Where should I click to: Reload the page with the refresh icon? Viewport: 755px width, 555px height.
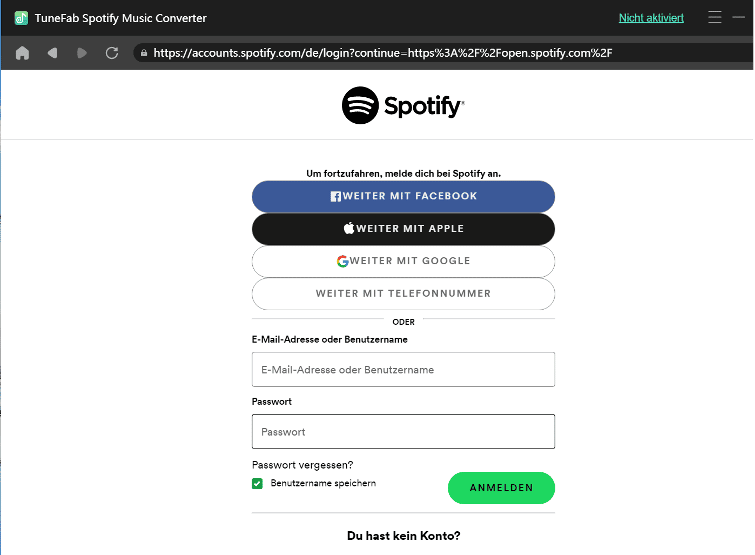click(112, 53)
